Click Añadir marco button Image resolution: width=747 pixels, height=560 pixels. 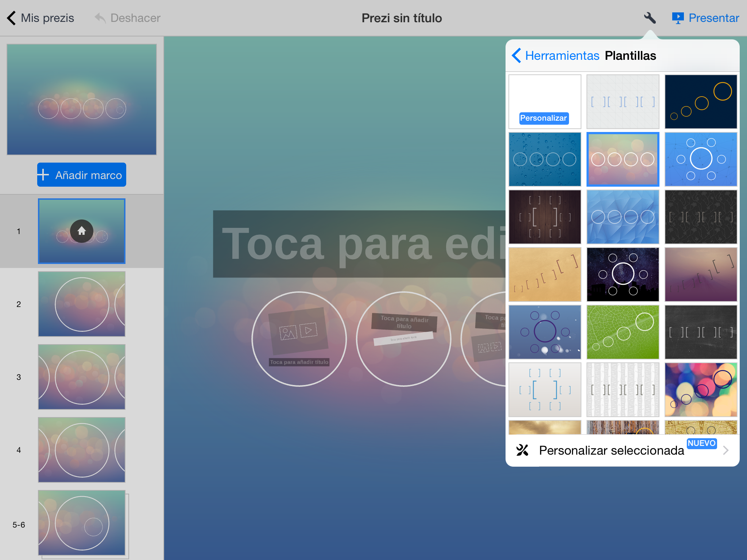[x=81, y=175]
